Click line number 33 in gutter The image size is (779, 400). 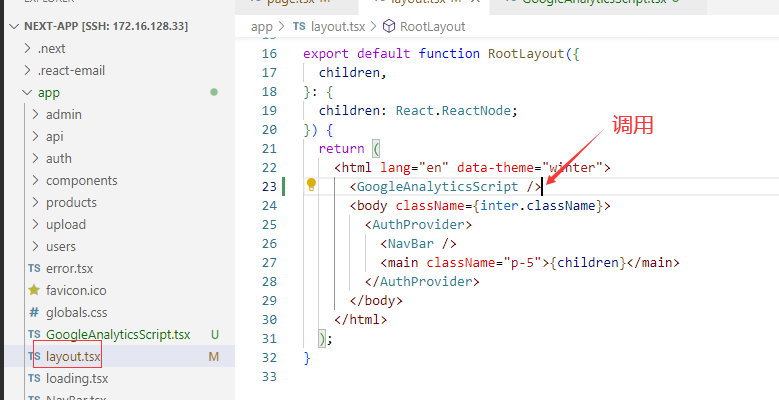pyautogui.click(x=269, y=377)
